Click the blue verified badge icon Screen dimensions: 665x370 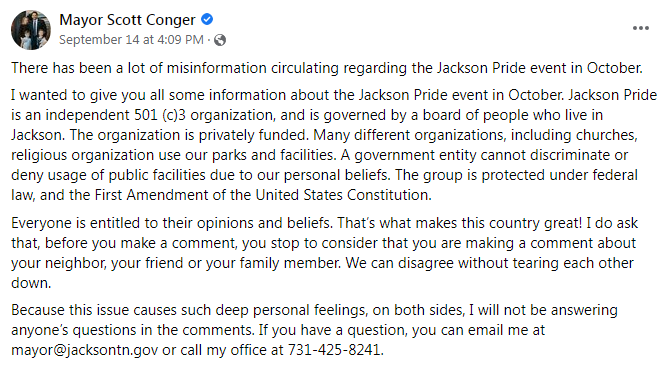coord(207,20)
